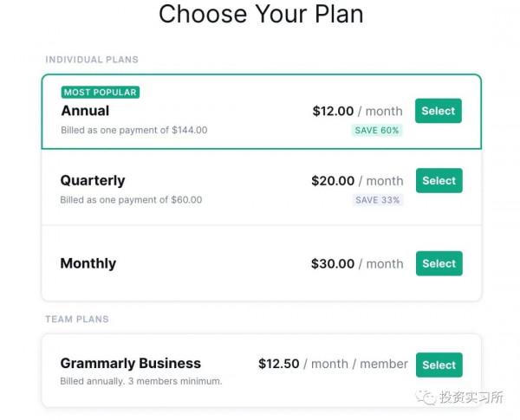Click the Save 60% badge
Screen dimensions: 520x420
377,130
